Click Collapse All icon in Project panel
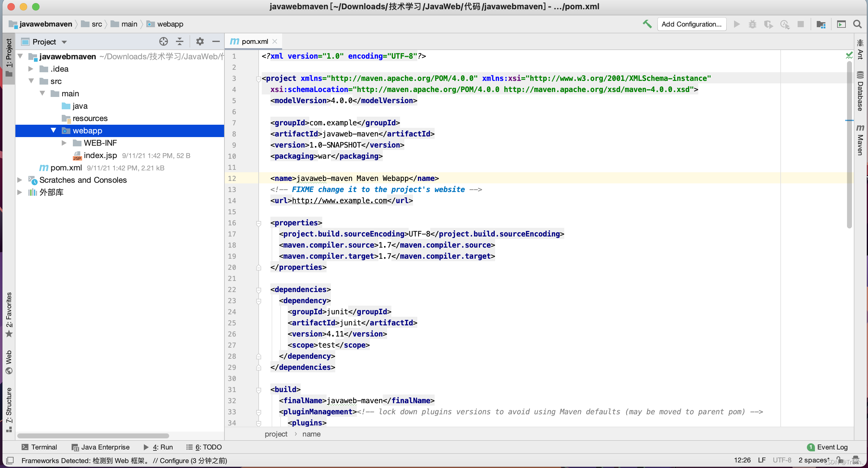 [x=180, y=41]
